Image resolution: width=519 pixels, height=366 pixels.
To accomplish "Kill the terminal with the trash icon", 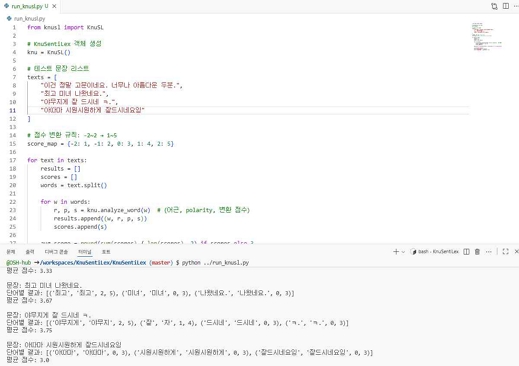I will click(477, 252).
